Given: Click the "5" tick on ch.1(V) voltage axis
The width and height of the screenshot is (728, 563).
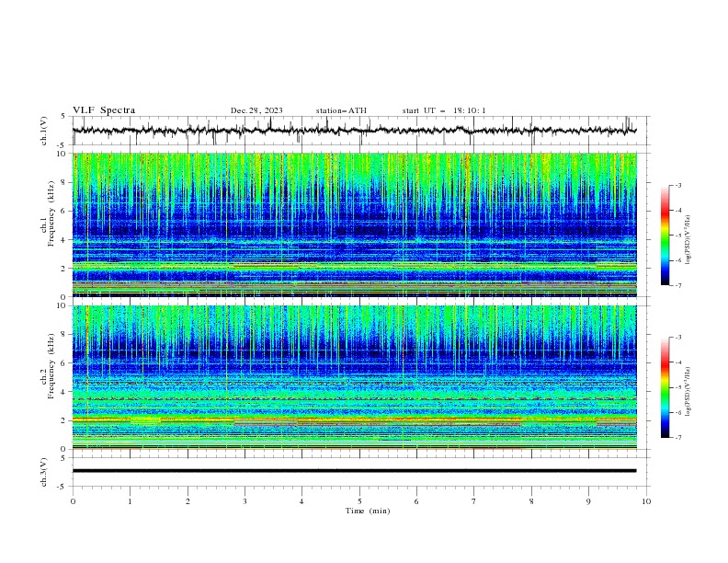Looking at the screenshot, I should [x=63, y=116].
